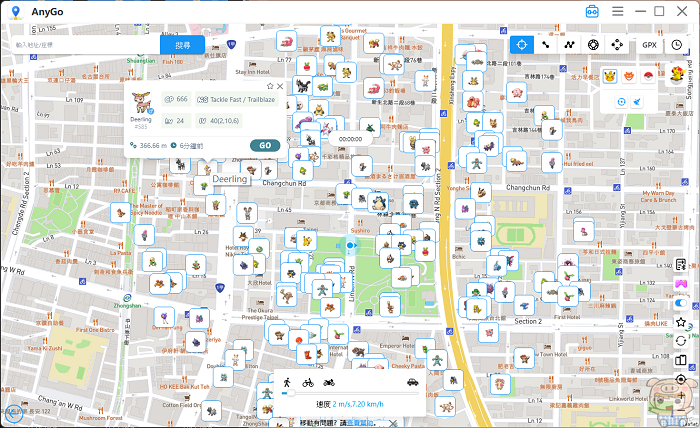Import a GPX route file
This screenshot has height=428, width=700.
(x=649, y=45)
